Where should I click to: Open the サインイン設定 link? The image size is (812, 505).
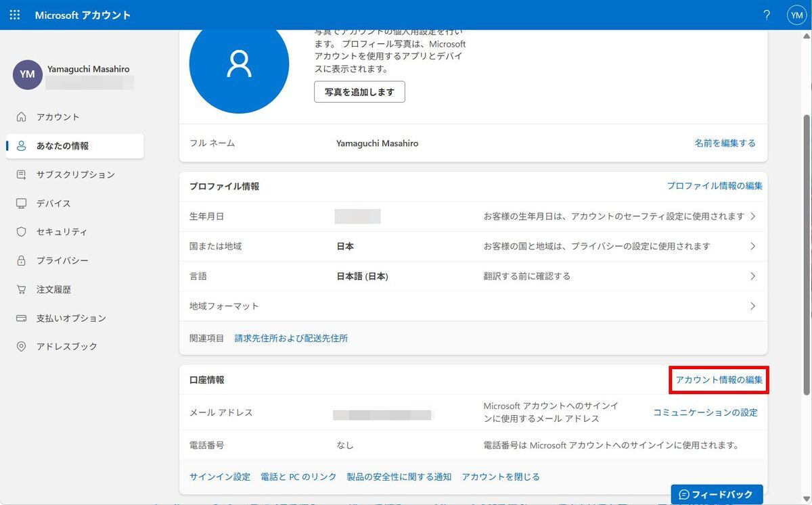220,477
